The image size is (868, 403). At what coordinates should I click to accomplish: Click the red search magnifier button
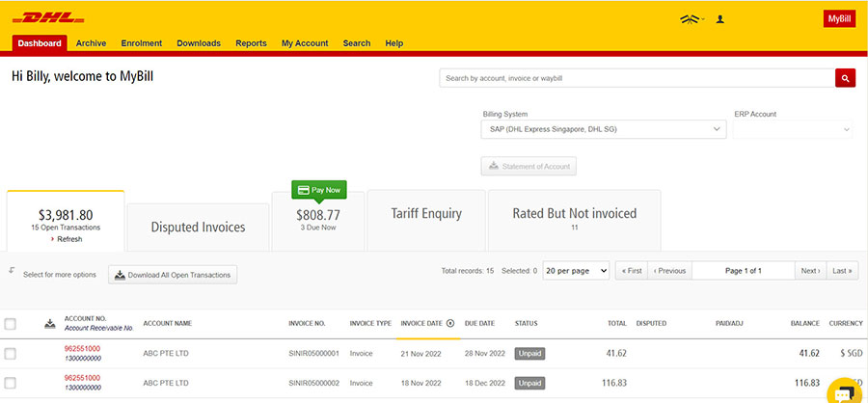pyautogui.click(x=845, y=79)
